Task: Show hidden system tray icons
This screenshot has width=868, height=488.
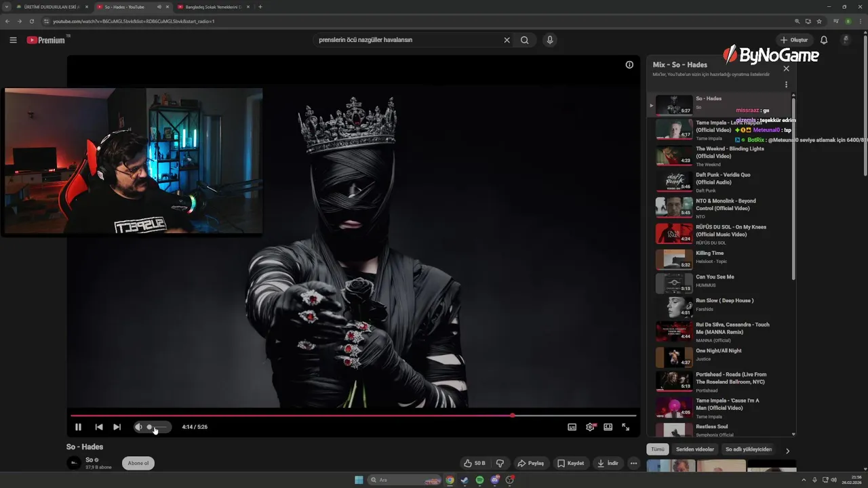Action: click(805, 480)
